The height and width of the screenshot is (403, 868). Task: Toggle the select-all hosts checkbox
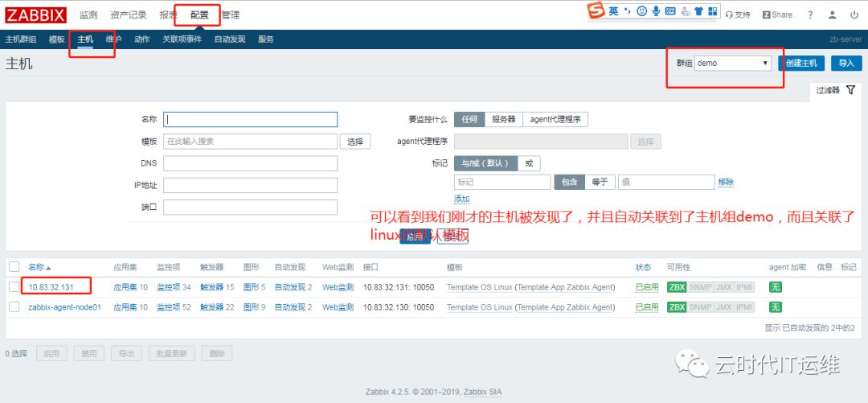[x=14, y=266]
